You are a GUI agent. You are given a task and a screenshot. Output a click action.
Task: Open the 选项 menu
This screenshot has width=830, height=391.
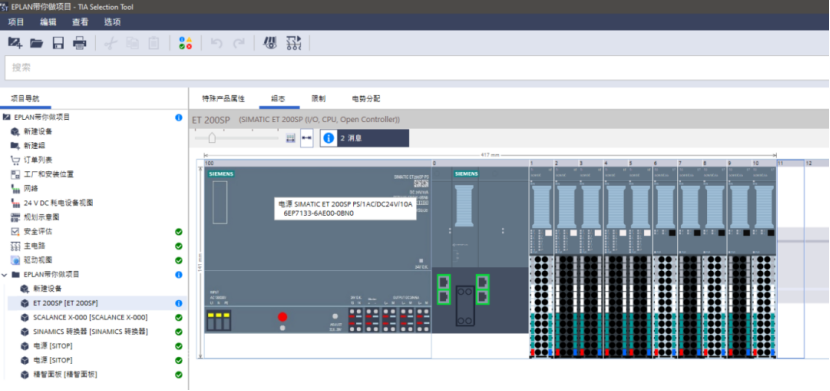coord(112,22)
